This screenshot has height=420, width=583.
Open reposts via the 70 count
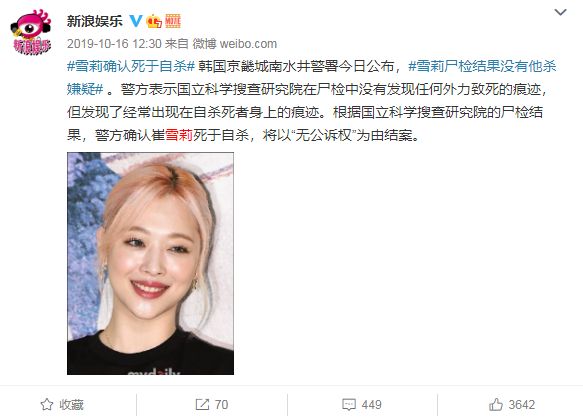(221, 405)
